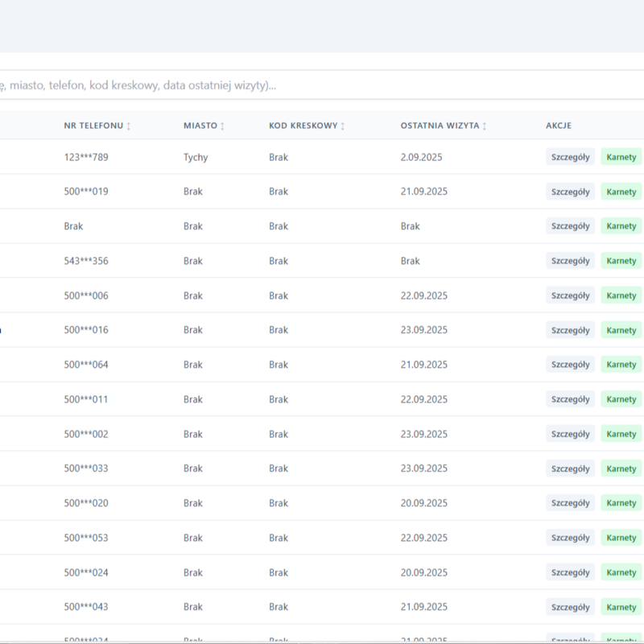Sort by city using the MIASTO arrows icon
Screen dimensions: 644x644
(223, 126)
